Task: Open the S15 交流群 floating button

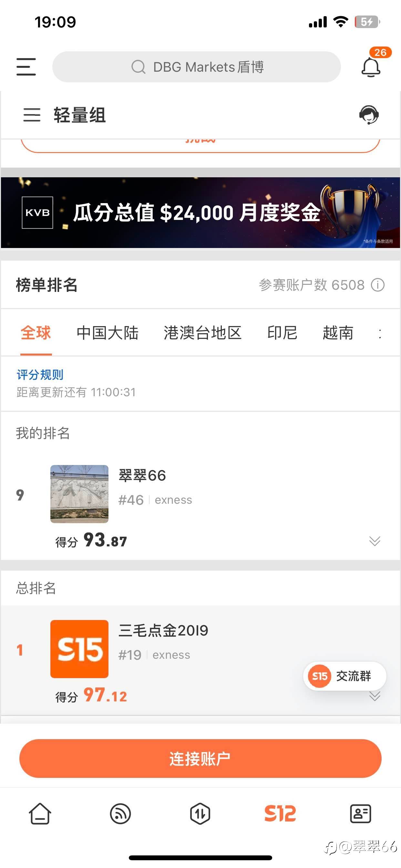Action: (344, 676)
